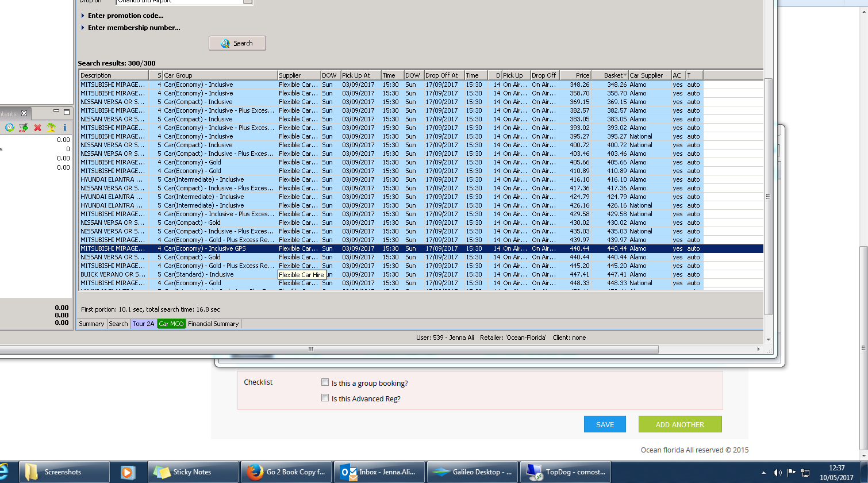Open Outlook Inbox from the taskbar
This screenshot has height=483, width=868.
pos(379,472)
